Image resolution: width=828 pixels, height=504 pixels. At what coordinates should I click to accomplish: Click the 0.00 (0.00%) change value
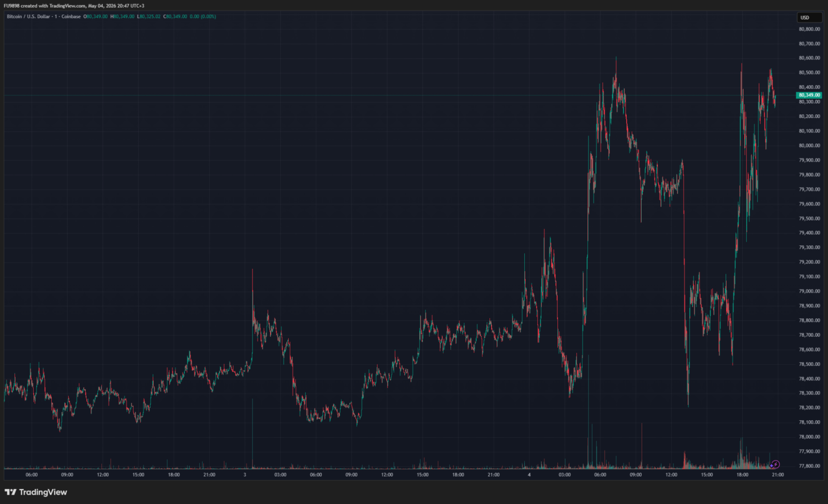[x=203, y=17]
